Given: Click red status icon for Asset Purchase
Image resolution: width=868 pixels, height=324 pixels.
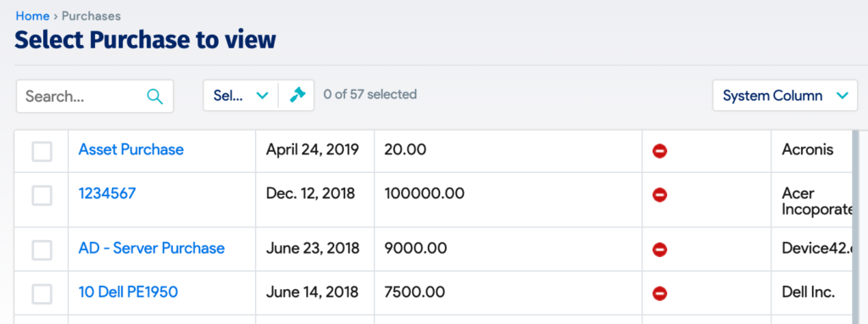Looking at the screenshot, I should [659, 151].
